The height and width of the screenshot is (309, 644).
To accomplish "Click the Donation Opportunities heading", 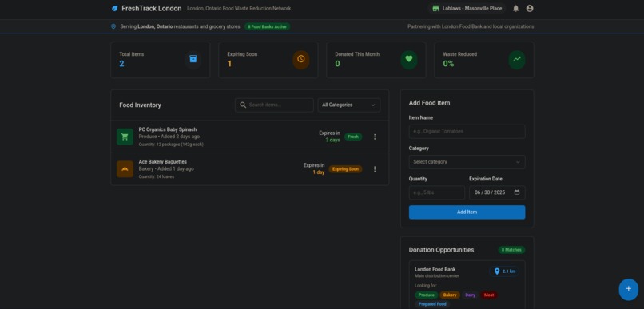I will (x=441, y=250).
